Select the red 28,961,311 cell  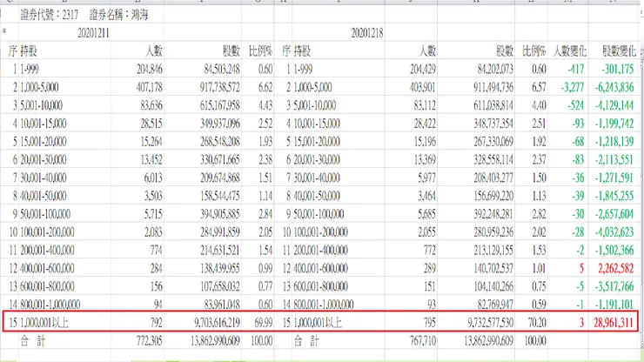coord(614,323)
